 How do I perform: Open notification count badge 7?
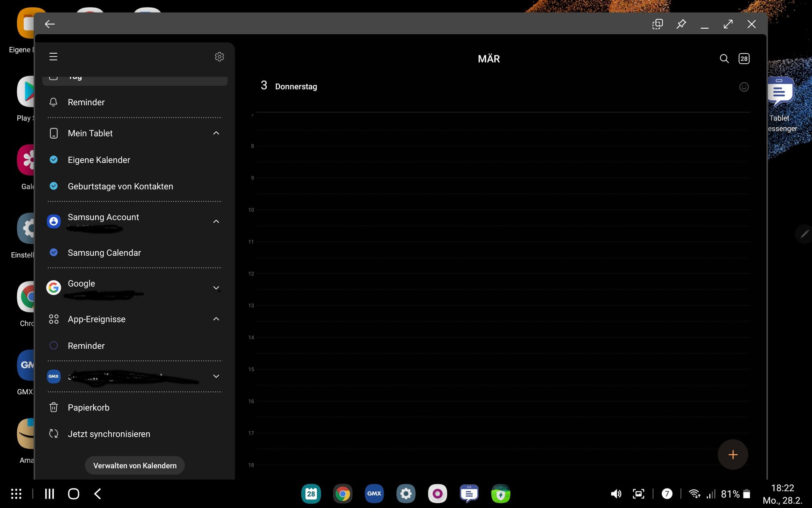tap(667, 494)
